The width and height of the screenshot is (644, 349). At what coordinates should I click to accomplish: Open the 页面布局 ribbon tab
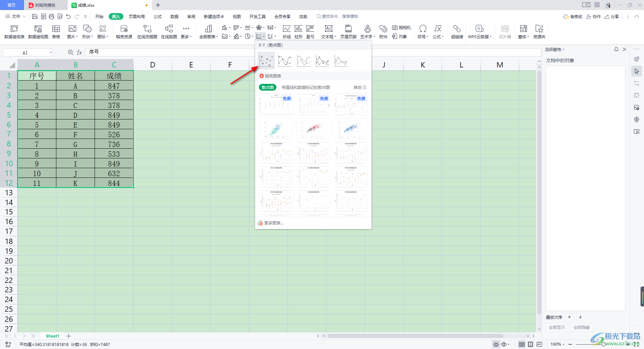click(x=137, y=16)
